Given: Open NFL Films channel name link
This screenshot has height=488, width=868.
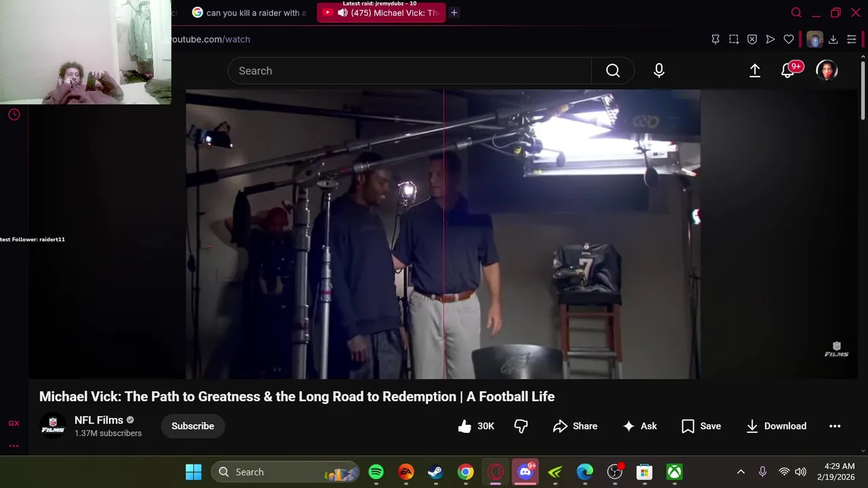Looking at the screenshot, I should coord(99,420).
